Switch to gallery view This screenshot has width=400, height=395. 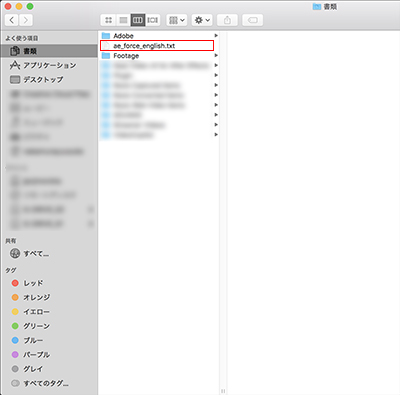click(153, 20)
